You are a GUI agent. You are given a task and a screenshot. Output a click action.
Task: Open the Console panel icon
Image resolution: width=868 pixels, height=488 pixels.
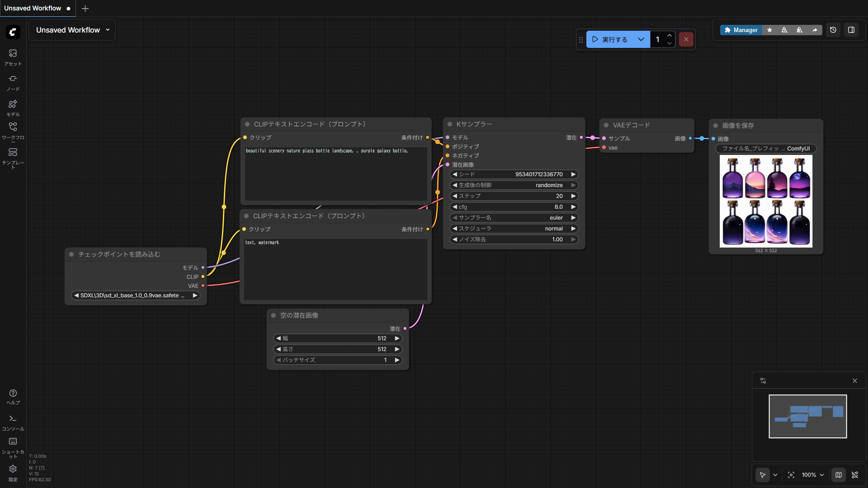[13, 422]
